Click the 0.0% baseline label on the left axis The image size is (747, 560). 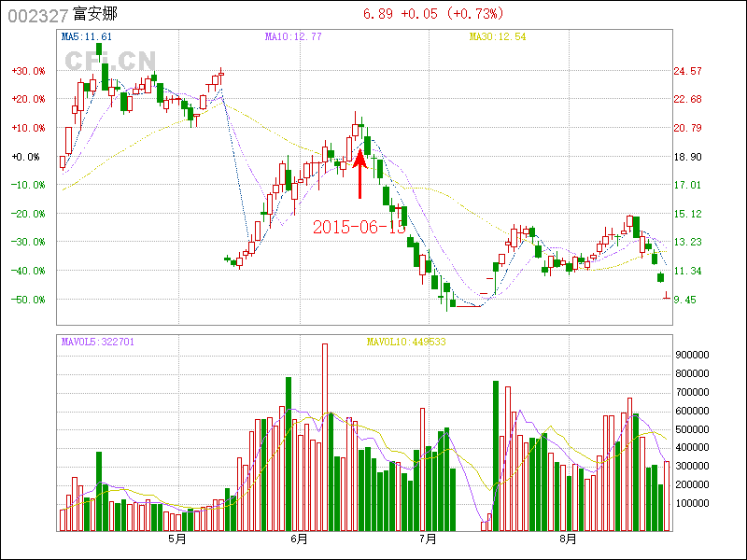(27, 157)
